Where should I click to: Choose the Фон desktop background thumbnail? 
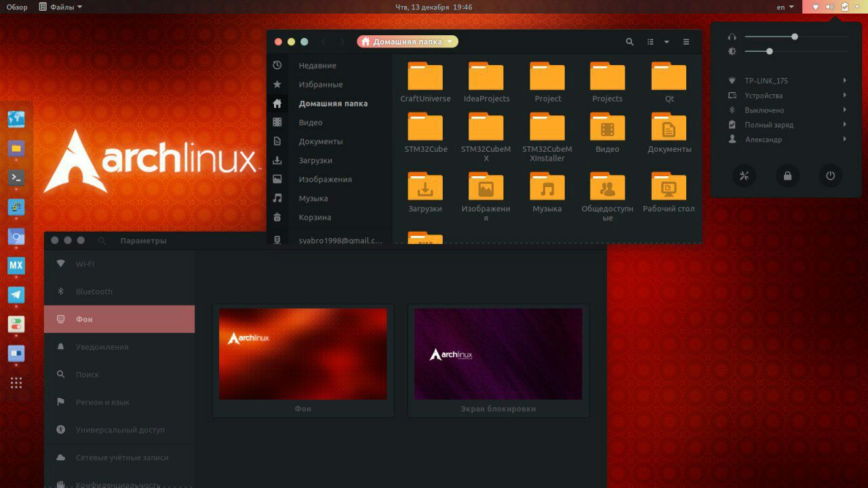click(x=303, y=361)
